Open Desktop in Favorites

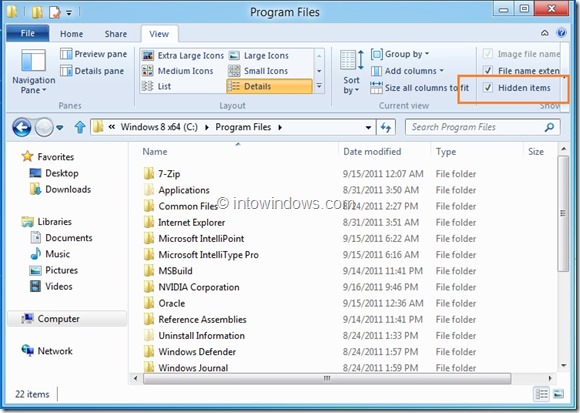click(54, 173)
